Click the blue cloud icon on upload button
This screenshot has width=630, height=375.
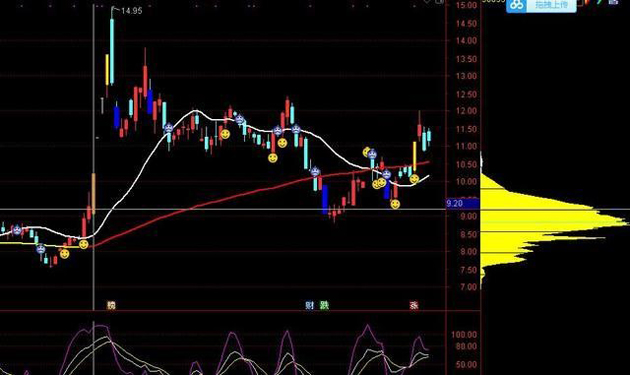[x=517, y=5]
